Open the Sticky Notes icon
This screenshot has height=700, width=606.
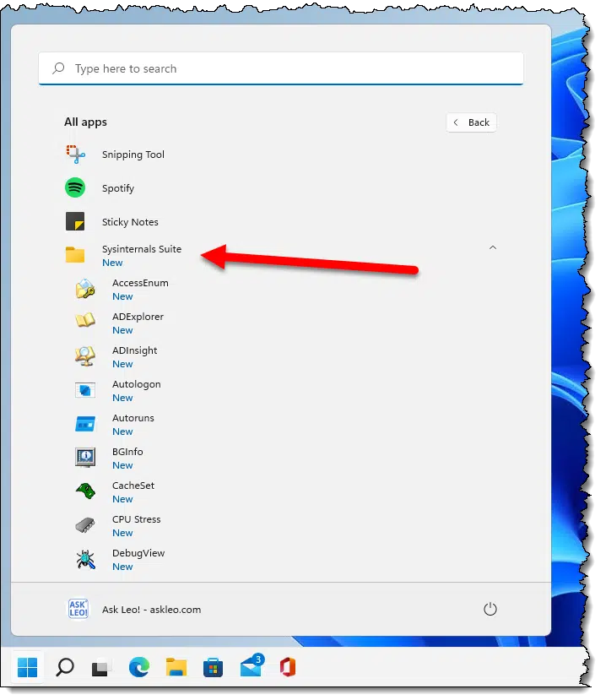75,221
